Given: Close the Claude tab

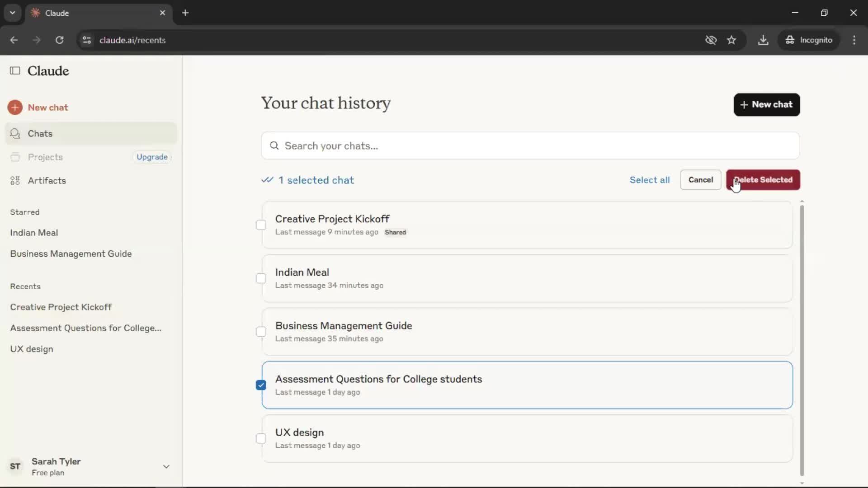Looking at the screenshot, I should (162, 13).
